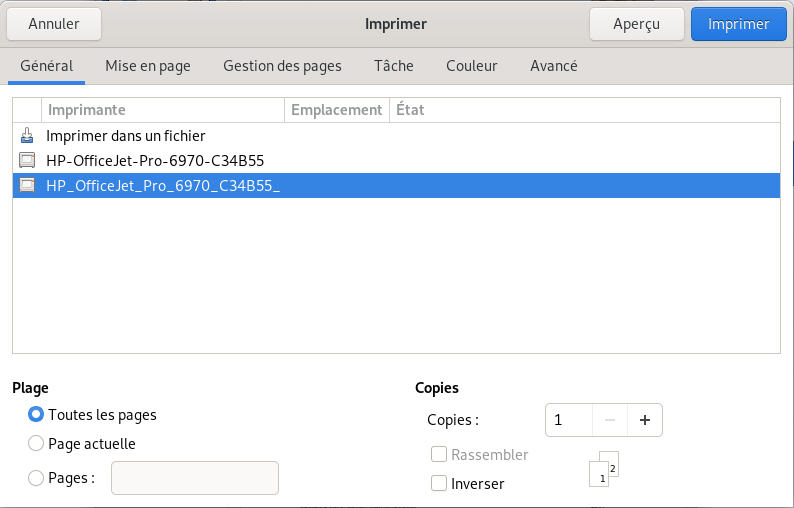The height and width of the screenshot is (508, 794).
Task: Open the Gestion des pages tab
Action: pyautogui.click(x=282, y=66)
